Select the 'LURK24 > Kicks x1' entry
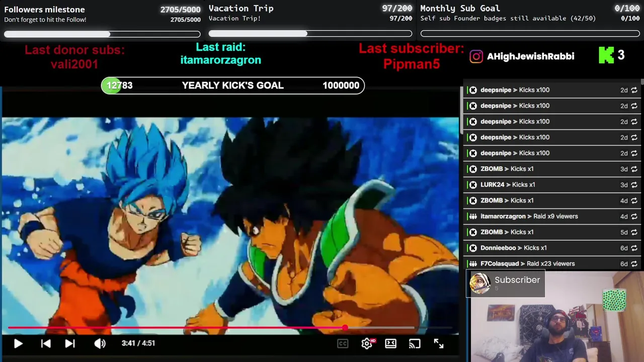 552,185
